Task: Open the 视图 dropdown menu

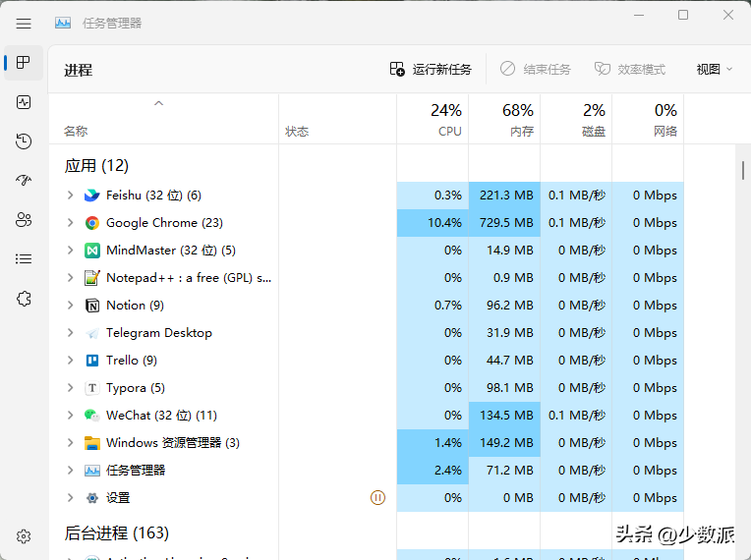Action: [x=715, y=70]
